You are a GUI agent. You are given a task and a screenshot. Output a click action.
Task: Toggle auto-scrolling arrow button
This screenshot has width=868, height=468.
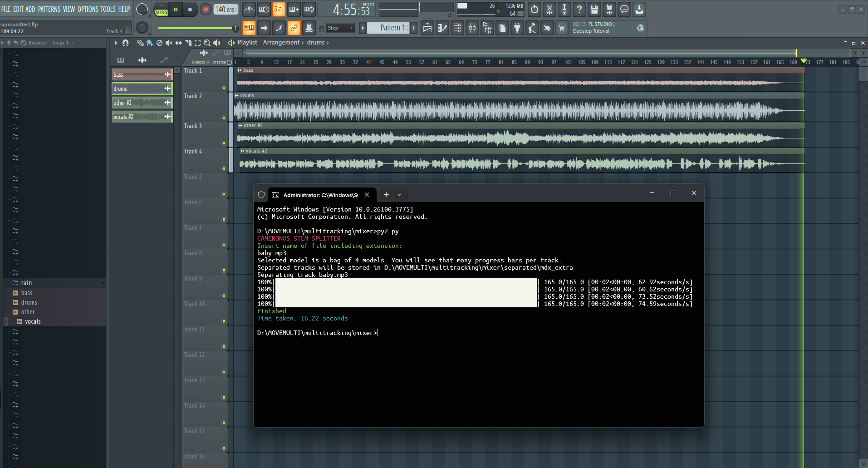pyautogui.click(x=264, y=28)
